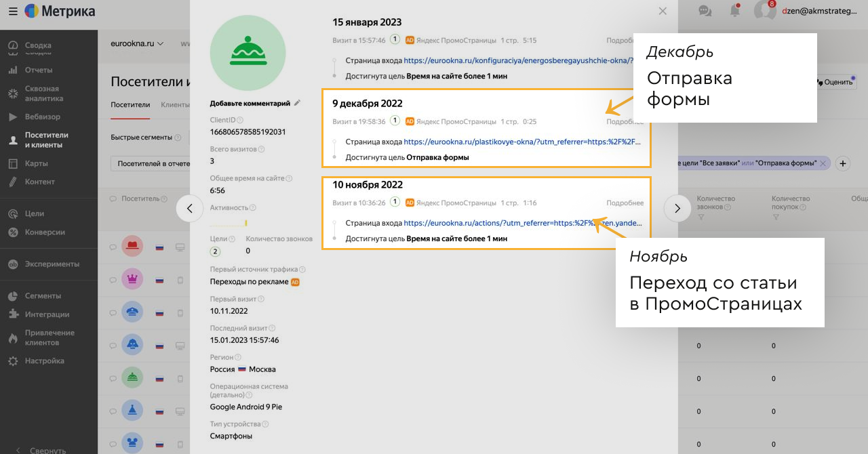Show previous visitor with left arrow
Screen dimensions: 868x454
[190, 209]
